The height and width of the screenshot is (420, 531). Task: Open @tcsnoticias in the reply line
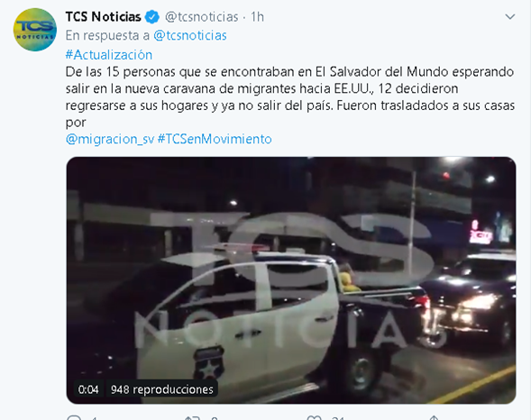(x=190, y=35)
